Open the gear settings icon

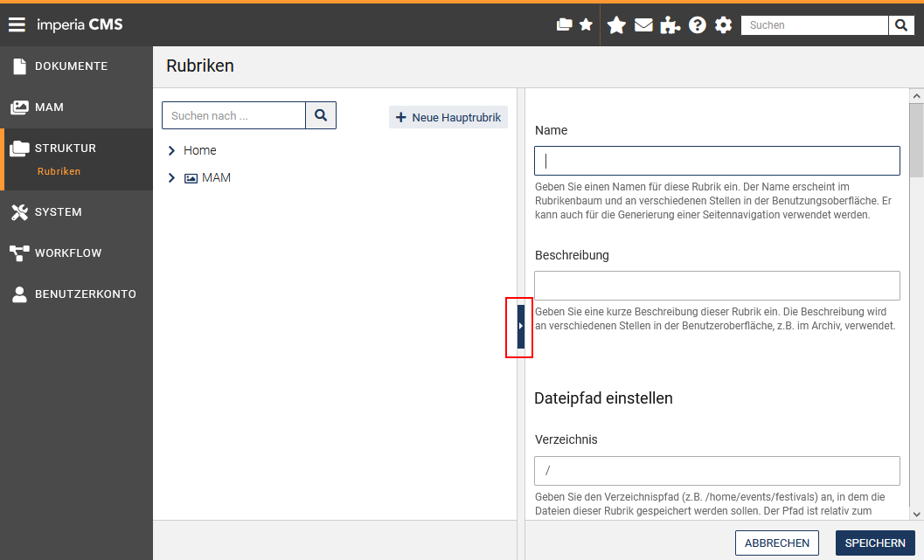[723, 25]
